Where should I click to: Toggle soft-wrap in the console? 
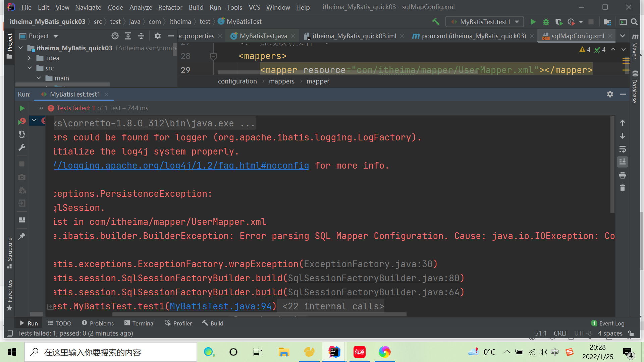coord(623,149)
